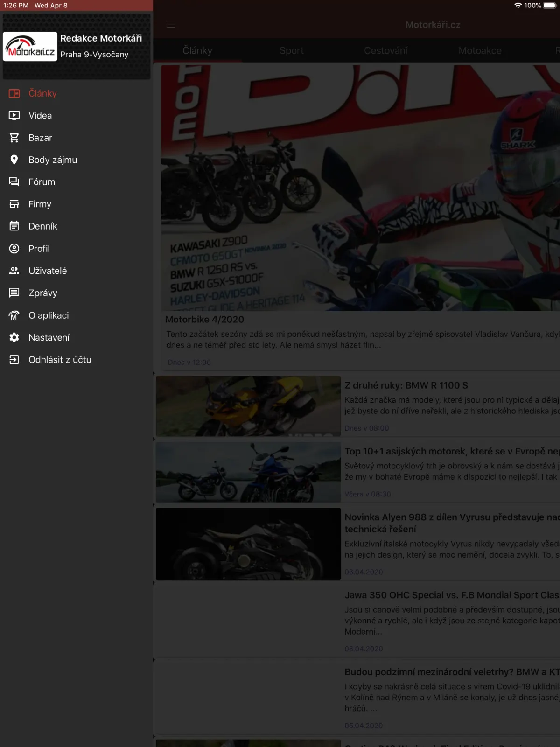
Task: Click the Články sidebar icon
Action: click(x=14, y=93)
